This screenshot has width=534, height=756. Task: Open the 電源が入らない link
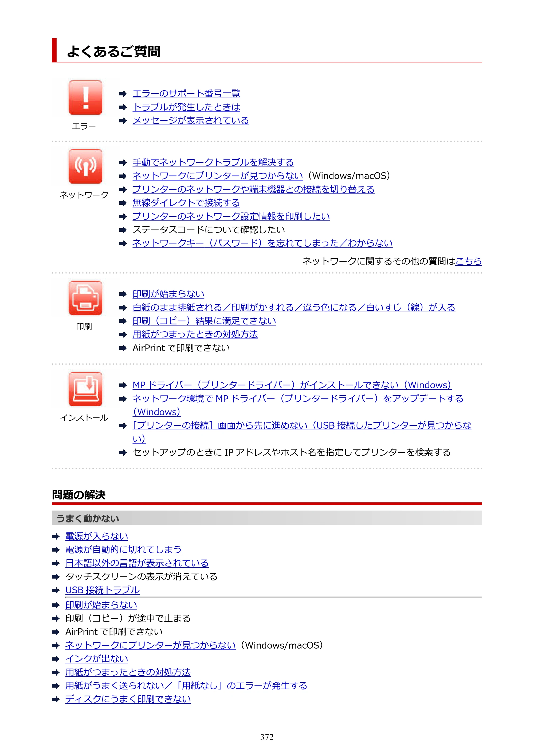pos(96,536)
